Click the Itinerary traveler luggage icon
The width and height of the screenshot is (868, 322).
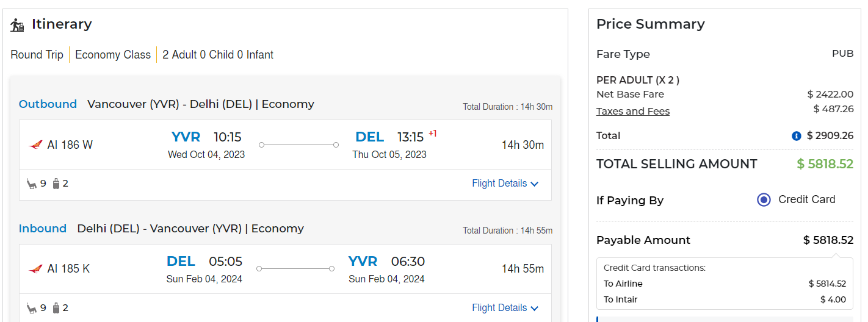17,25
